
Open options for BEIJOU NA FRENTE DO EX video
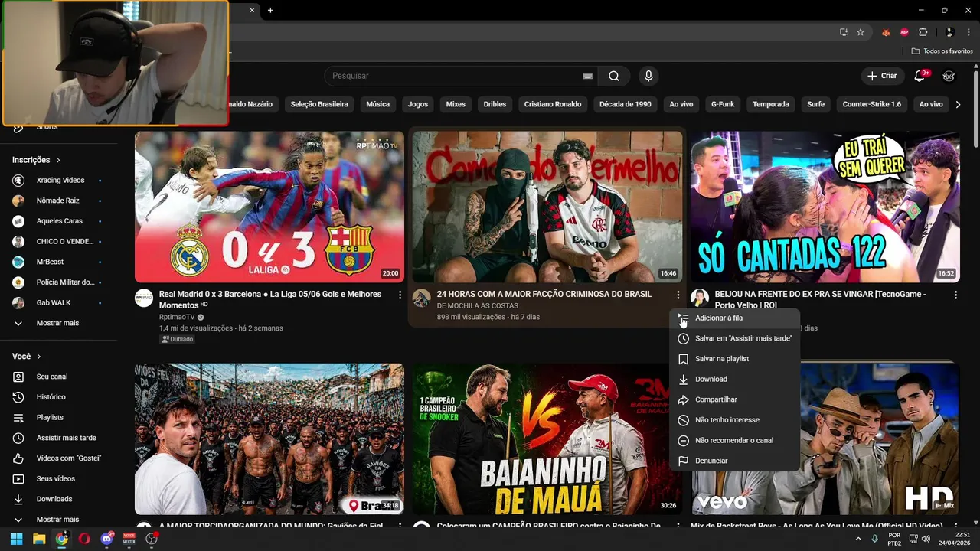click(955, 295)
